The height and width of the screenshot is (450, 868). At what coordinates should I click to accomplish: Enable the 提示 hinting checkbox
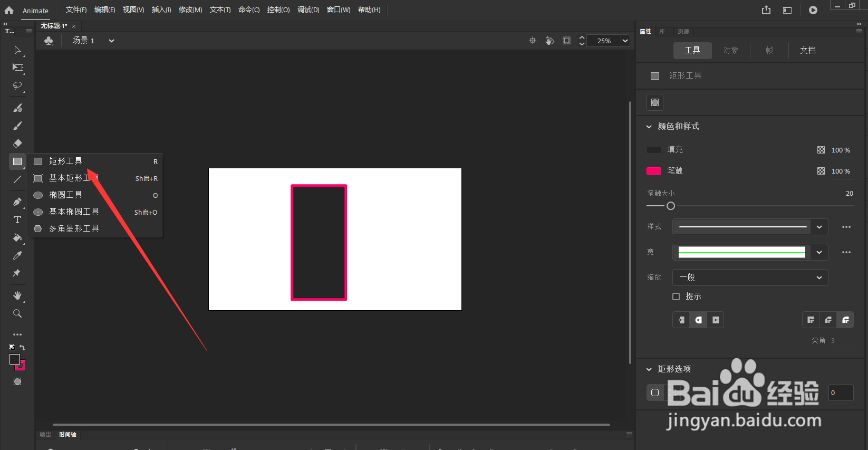[x=676, y=296]
